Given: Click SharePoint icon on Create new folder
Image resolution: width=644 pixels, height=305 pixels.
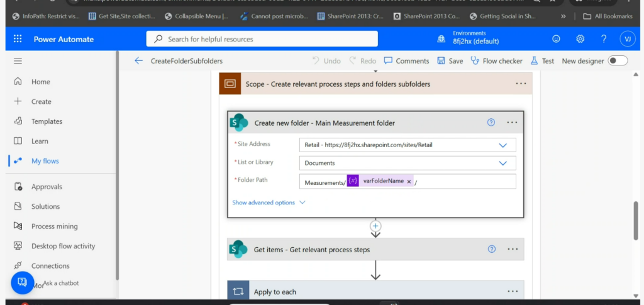Looking at the screenshot, I should coord(239,123).
